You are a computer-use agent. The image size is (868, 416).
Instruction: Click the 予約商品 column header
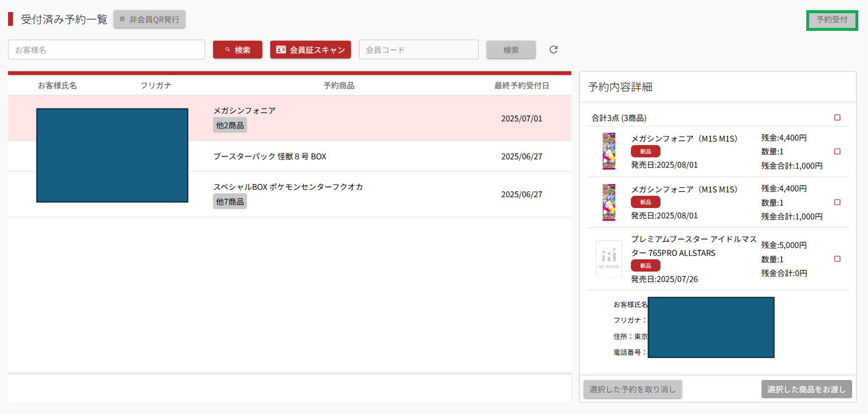pos(339,86)
